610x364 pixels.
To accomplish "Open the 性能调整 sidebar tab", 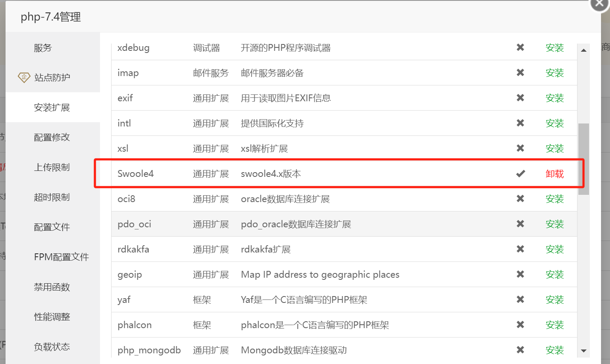I will [53, 317].
